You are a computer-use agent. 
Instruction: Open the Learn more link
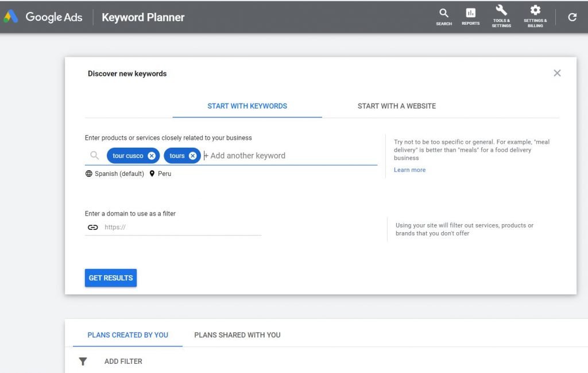pos(409,170)
